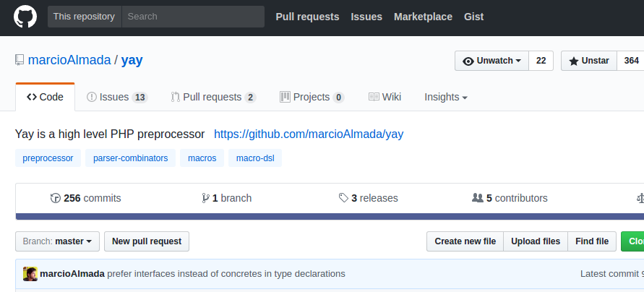The image size is (644, 292).
Task: Click the New pull request button
Action: coord(147,241)
